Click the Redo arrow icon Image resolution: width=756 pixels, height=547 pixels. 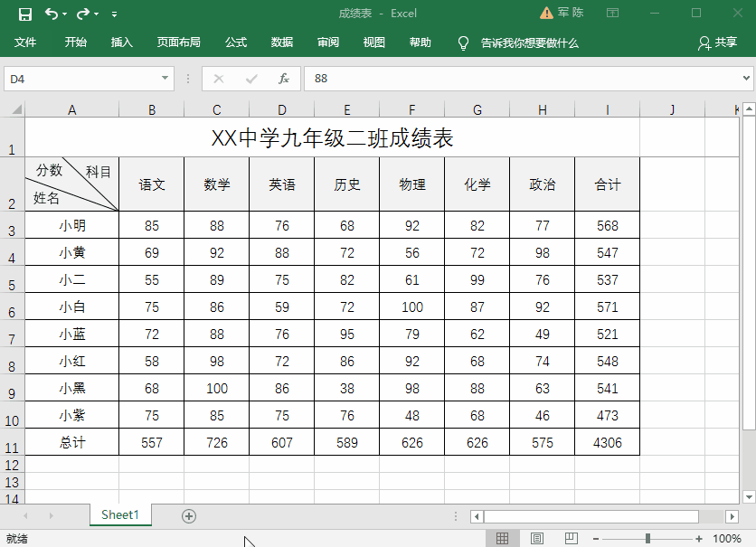(x=83, y=14)
